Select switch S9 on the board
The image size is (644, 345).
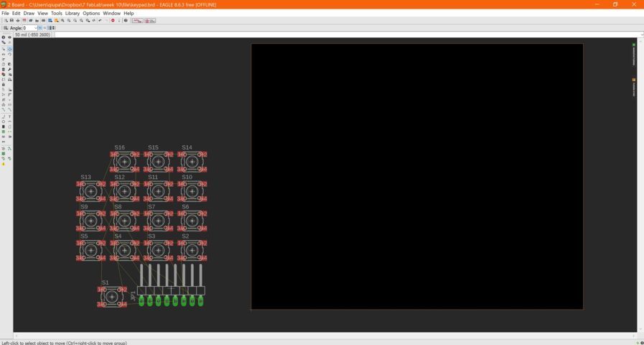(x=90, y=221)
